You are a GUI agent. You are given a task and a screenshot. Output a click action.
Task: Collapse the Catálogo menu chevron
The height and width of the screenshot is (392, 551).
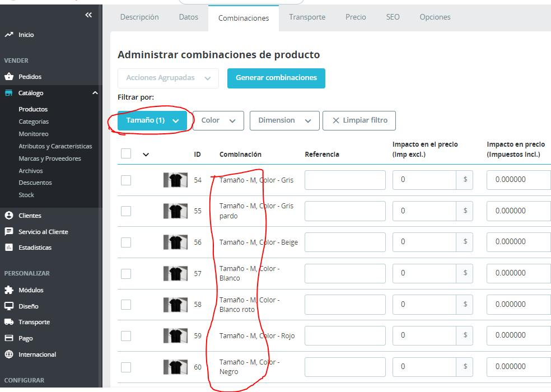tap(95, 93)
